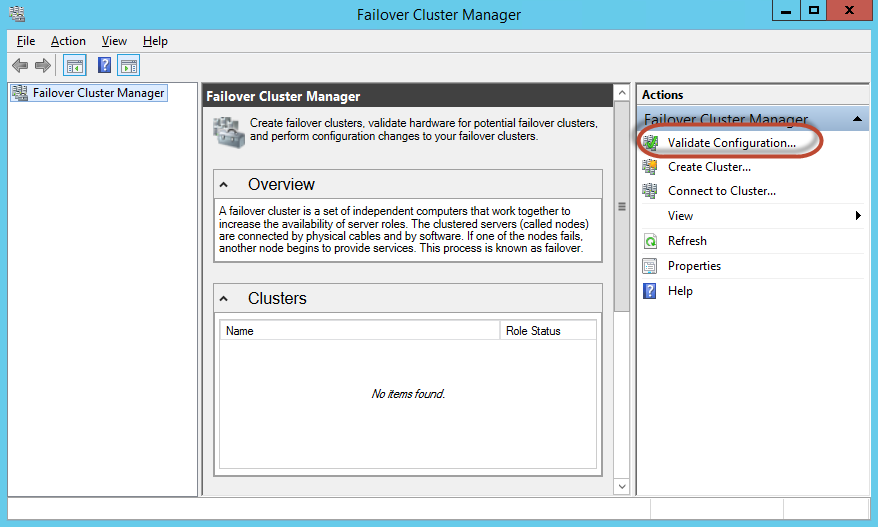Click the Validate Configuration checkmark icon
This screenshot has width=878, height=527.
(x=650, y=142)
